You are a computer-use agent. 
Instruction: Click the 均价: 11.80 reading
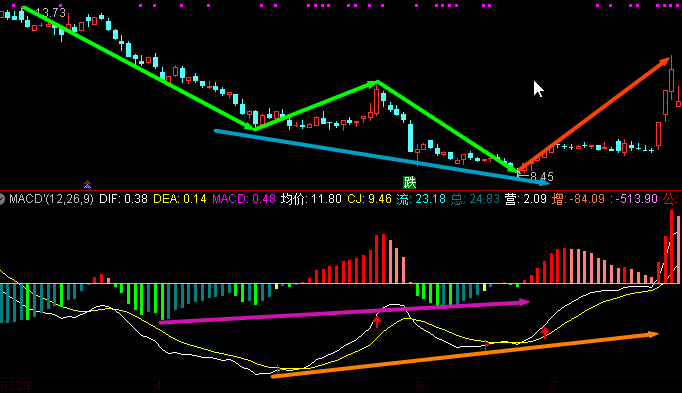tap(311, 199)
